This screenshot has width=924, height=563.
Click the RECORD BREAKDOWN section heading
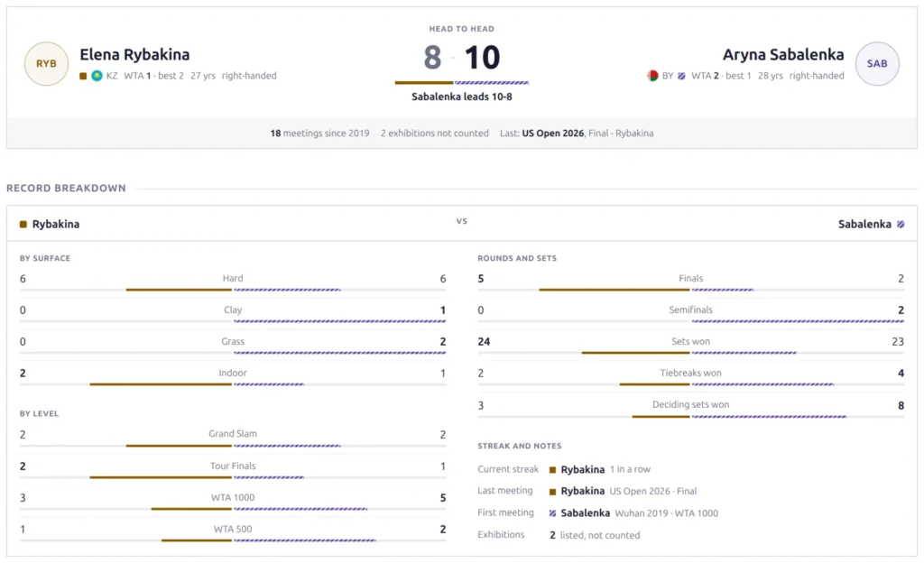[66, 189]
